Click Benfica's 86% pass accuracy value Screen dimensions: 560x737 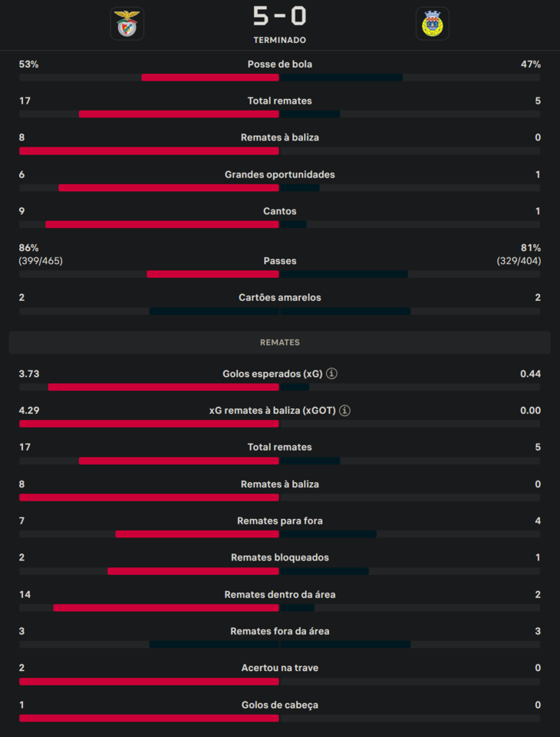[29, 248]
